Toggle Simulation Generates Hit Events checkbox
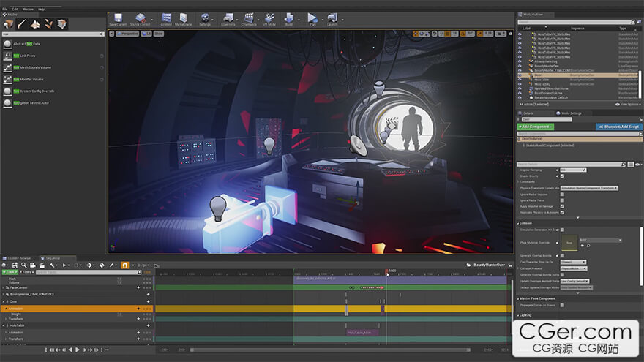This screenshot has width=644, height=362. click(x=562, y=230)
